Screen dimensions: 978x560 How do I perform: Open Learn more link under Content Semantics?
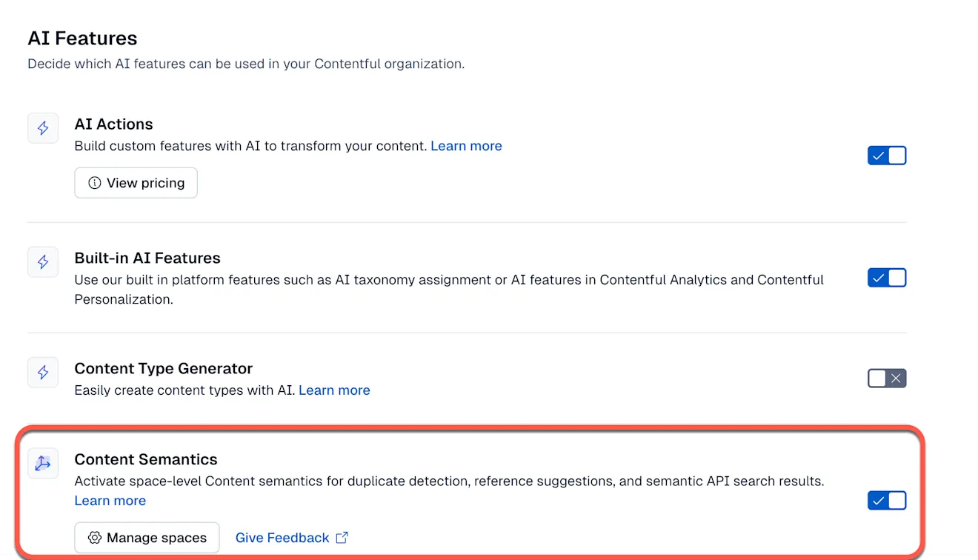pyautogui.click(x=110, y=501)
